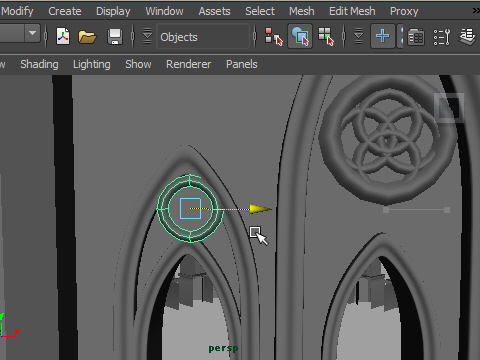Image resolution: width=480 pixels, height=360 pixels.
Task: Select by hierarchy mode icon
Action: (274, 36)
